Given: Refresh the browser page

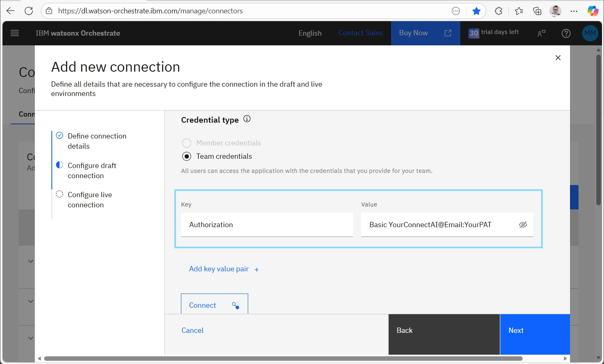Looking at the screenshot, I should click(29, 11).
